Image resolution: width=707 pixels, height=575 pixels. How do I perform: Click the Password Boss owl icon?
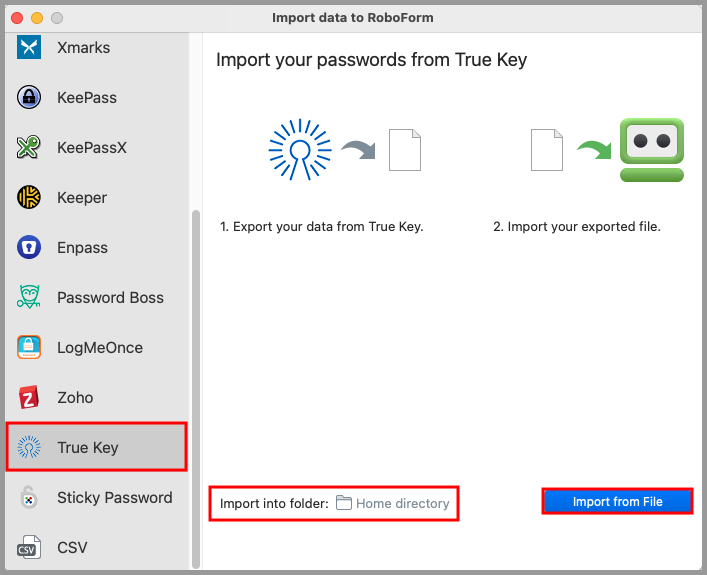29,297
